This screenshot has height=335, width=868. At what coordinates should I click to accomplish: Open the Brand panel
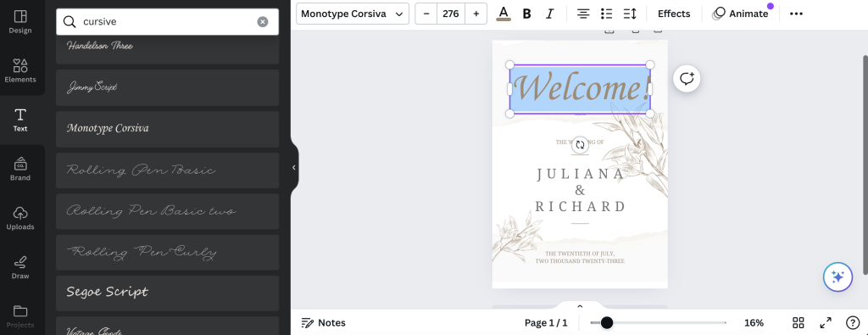coord(20,170)
